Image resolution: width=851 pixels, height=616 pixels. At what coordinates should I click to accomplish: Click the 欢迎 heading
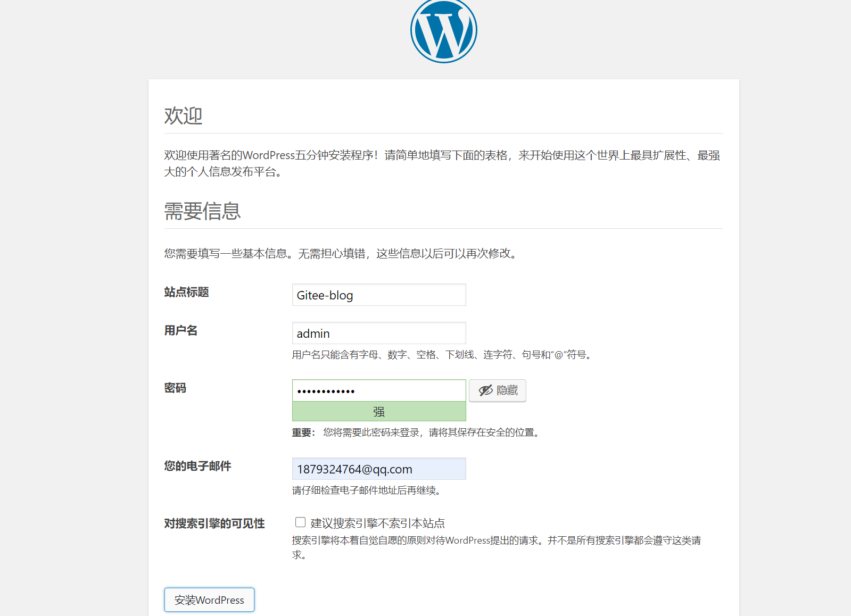(x=183, y=115)
